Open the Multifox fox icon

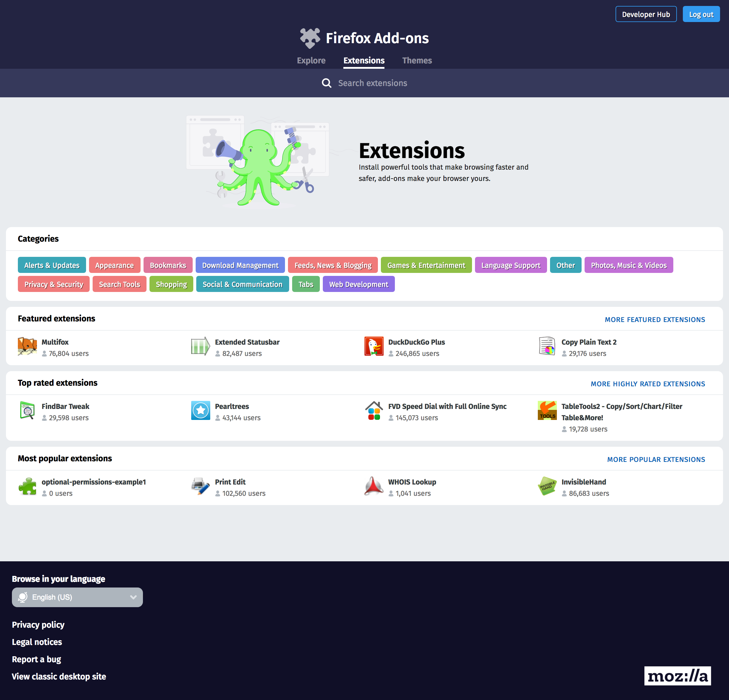click(x=27, y=346)
